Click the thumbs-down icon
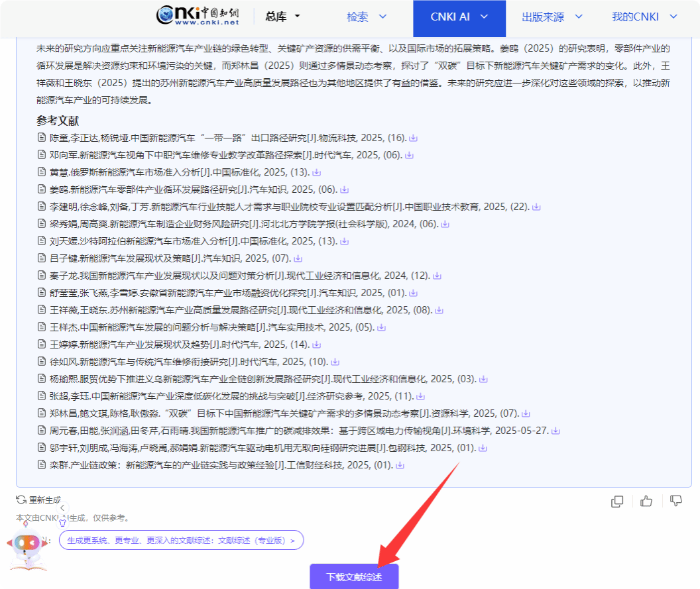The height and width of the screenshot is (589, 700). (675, 501)
